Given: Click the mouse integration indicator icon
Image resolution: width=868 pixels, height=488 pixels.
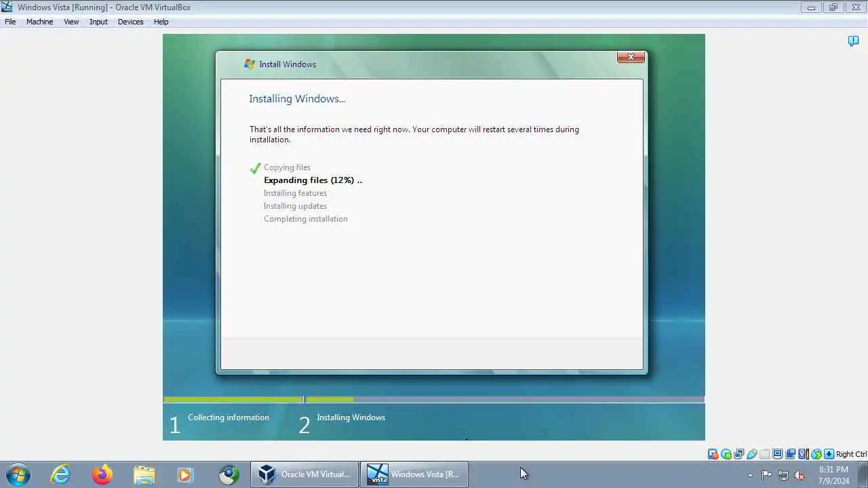Looking at the screenshot, I should [816, 454].
